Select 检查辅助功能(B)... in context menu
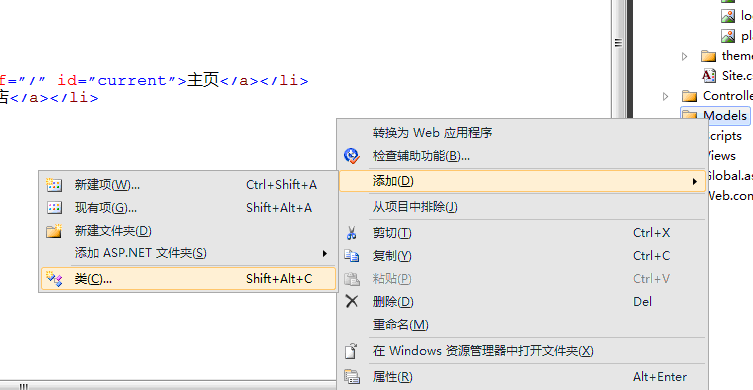Viewport: 753px width, 390px height. click(x=522, y=156)
